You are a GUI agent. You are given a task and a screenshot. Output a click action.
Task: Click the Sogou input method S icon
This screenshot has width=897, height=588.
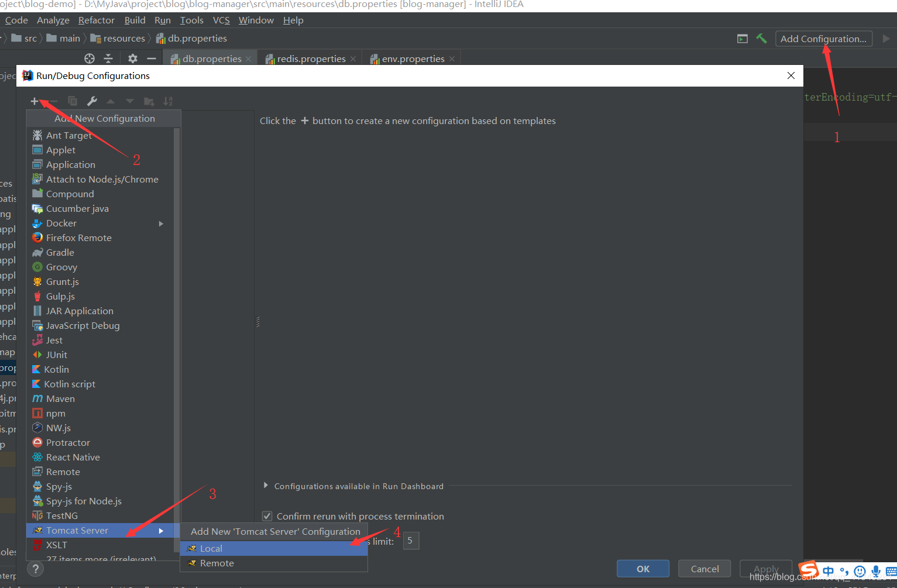pos(809,569)
